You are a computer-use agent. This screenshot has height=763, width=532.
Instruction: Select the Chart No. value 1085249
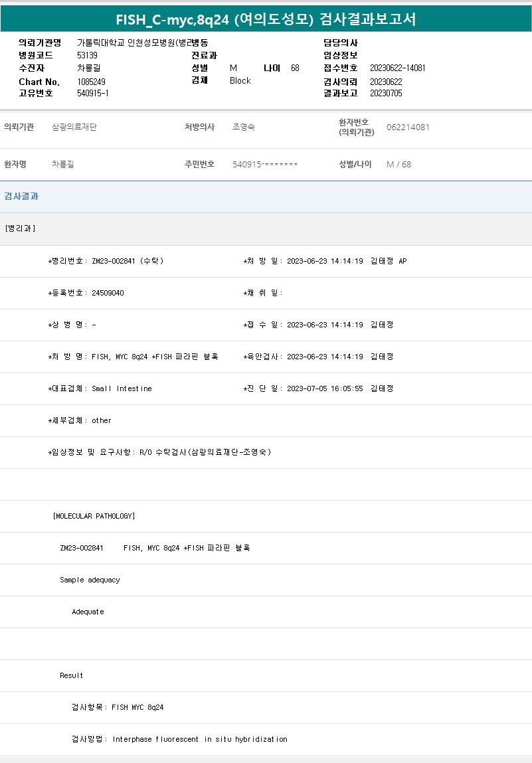tap(91, 82)
